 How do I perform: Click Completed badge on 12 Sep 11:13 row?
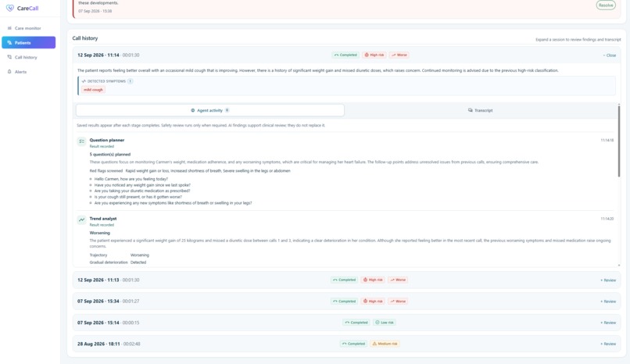[345, 280]
